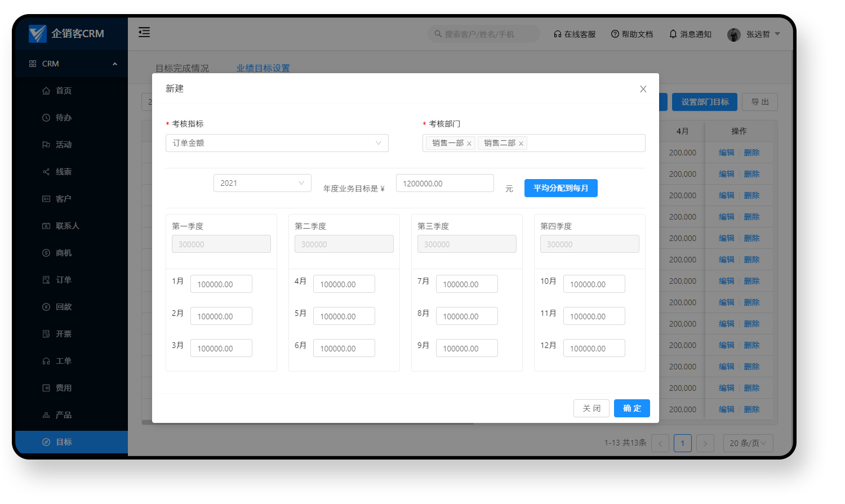The height and width of the screenshot is (504, 845).
Task: Close the 新建 dialog with X
Action: [643, 89]
